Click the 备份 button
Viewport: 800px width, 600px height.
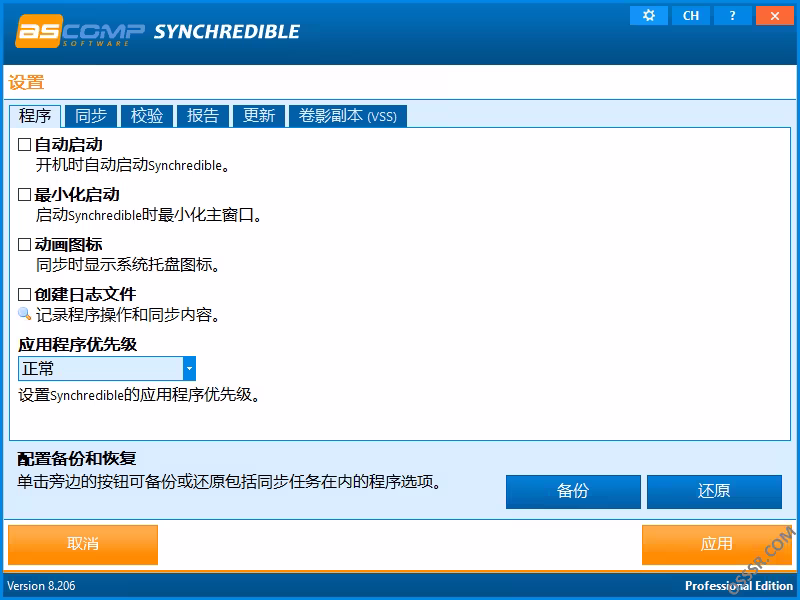pyautogui.click(x=573, y=491)
